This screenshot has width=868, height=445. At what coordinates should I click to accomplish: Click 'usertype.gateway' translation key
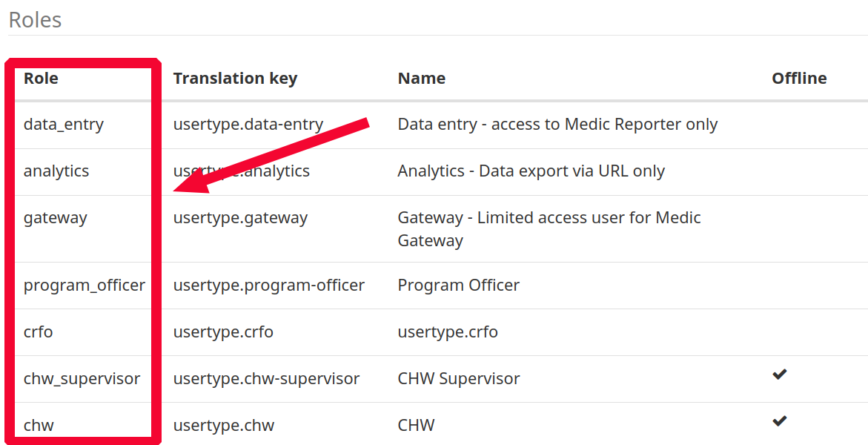click(240, 218)
